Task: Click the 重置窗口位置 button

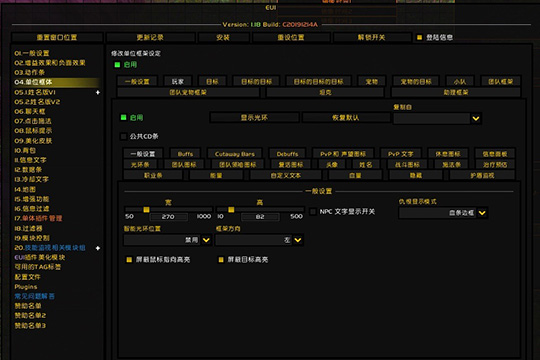Action: 57,37
